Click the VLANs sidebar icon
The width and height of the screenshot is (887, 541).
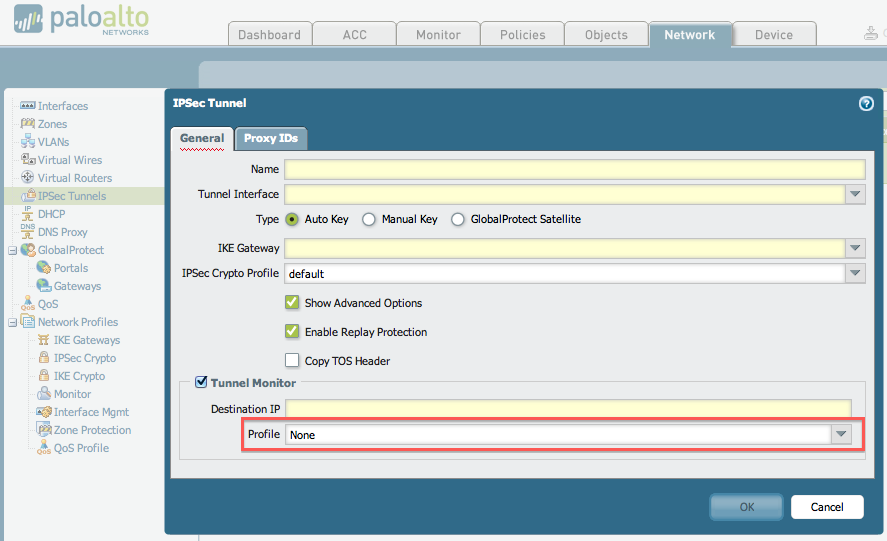(x=28, y=142)
